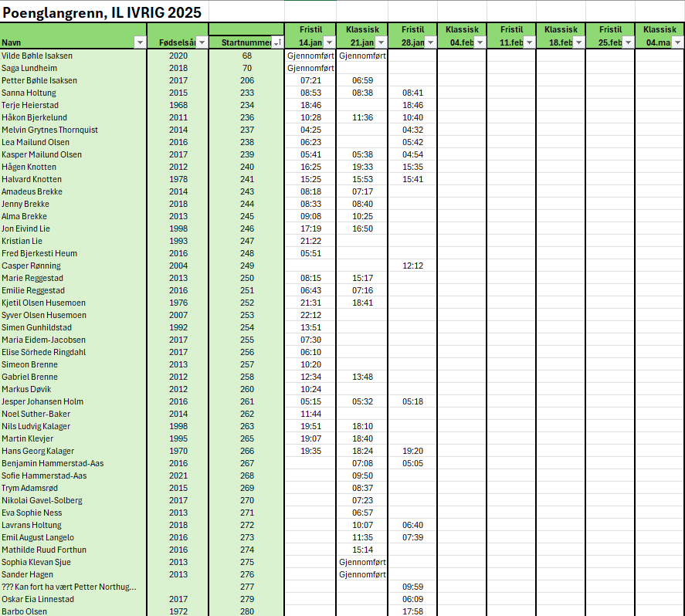Expand the 11.feb column filter arrow
This screenshot has height=616, width=685.
tap(528, 43)
